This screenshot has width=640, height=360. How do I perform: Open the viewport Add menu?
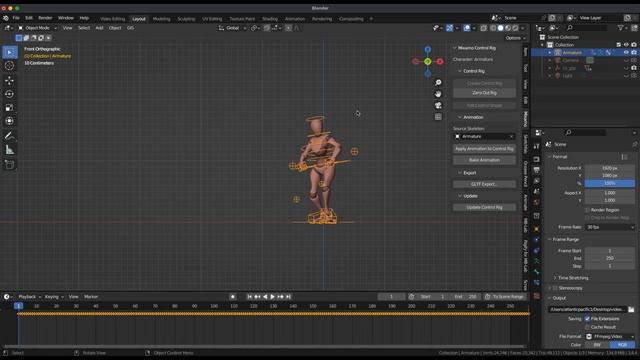point(99,28)
